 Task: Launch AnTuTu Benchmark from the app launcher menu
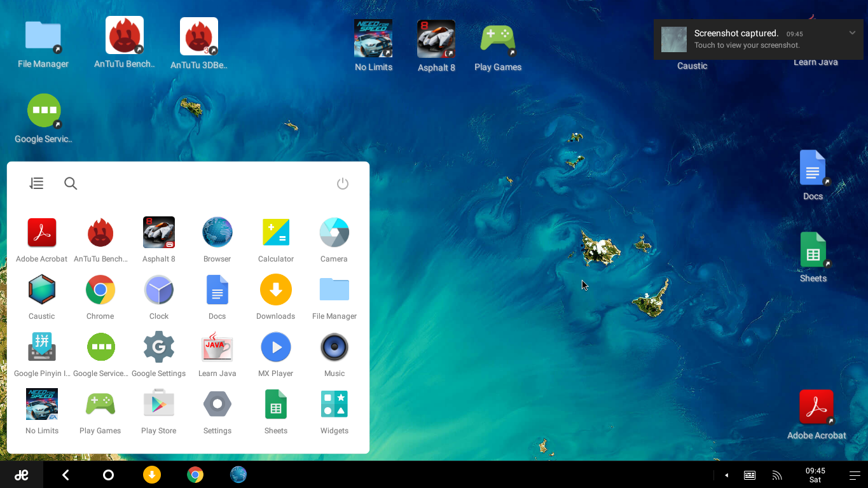100,233
